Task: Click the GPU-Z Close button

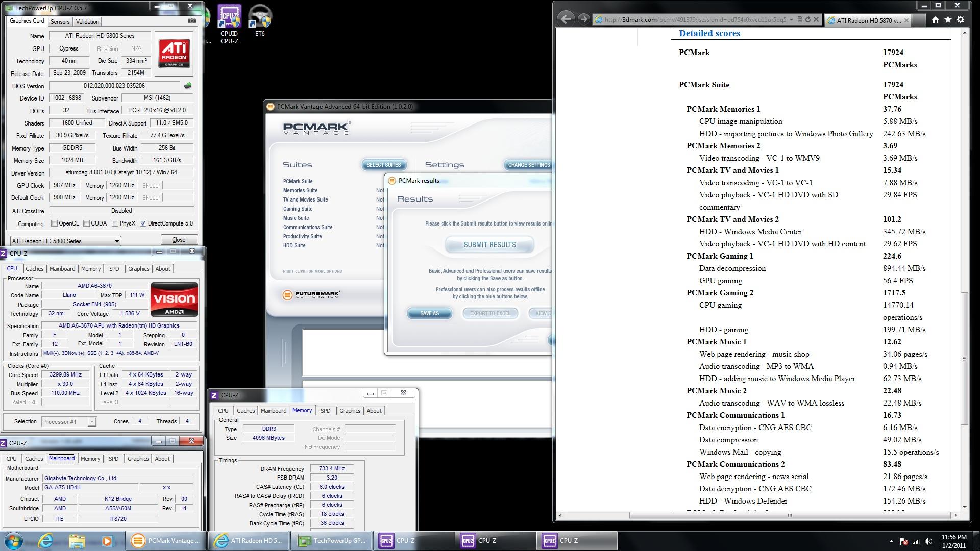Action: tap(179, 240)
